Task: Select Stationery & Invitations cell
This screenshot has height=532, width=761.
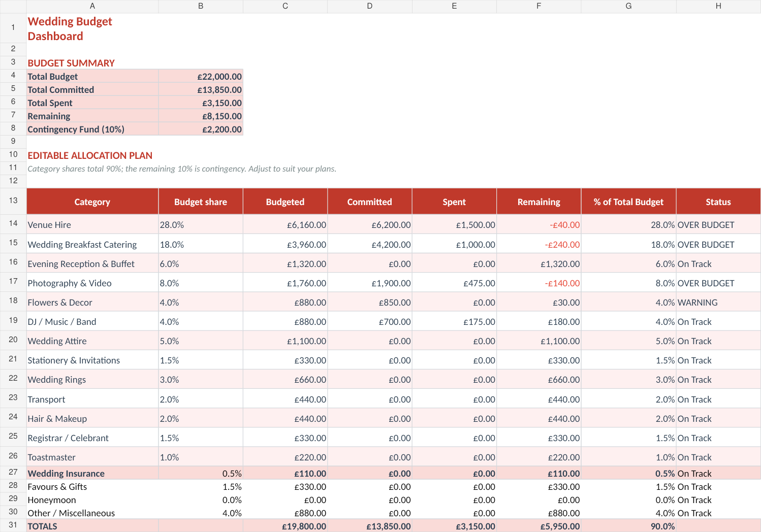Action: pyautogui.click(x=92, y=360)
